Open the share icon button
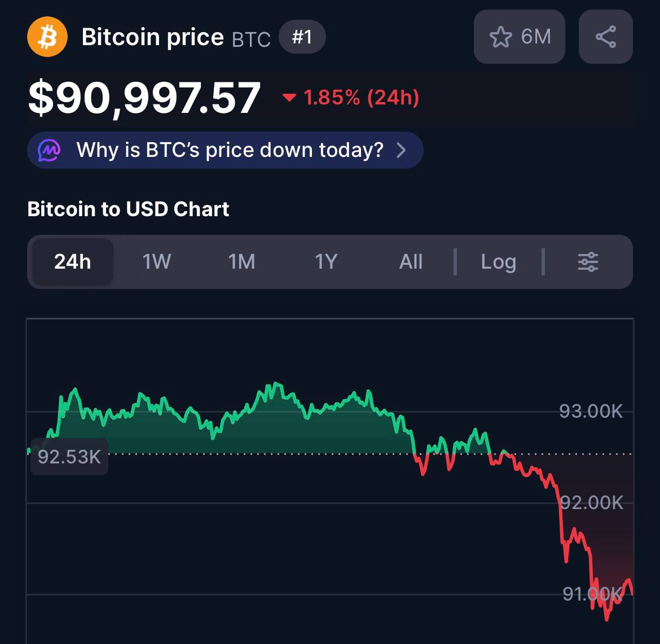Image resolution: width=660 pixels, height=644 pixels. 605,37
